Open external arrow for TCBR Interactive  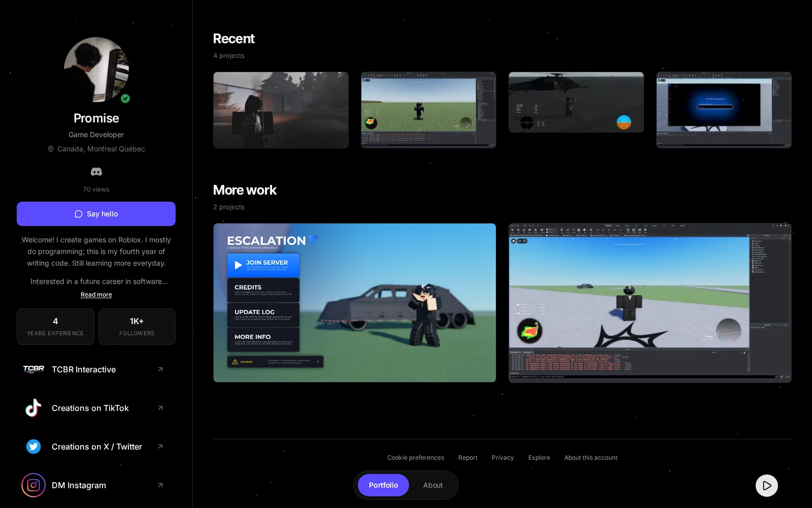pyautogui.click(x=160, y=369)
